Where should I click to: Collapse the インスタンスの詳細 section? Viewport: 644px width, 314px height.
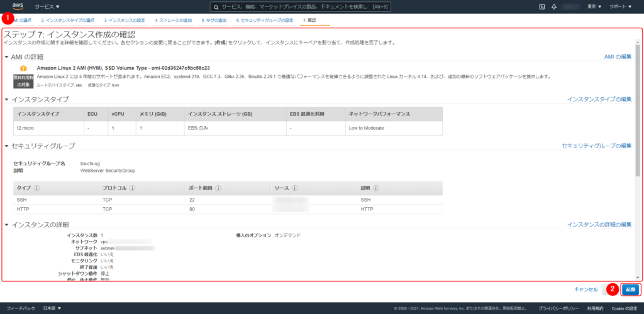(x=6, y=225)
